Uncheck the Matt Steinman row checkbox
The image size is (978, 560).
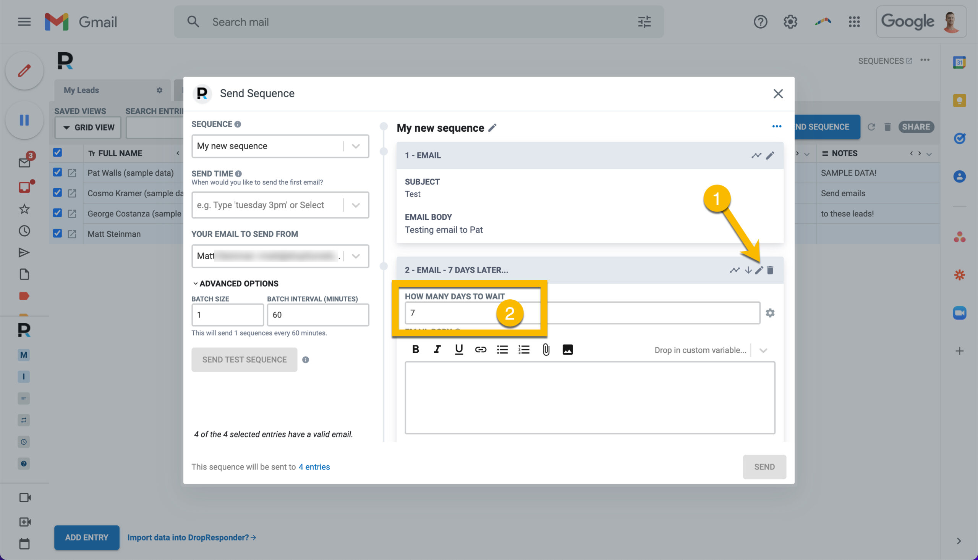pyautogui.click(x=57, y=233)
